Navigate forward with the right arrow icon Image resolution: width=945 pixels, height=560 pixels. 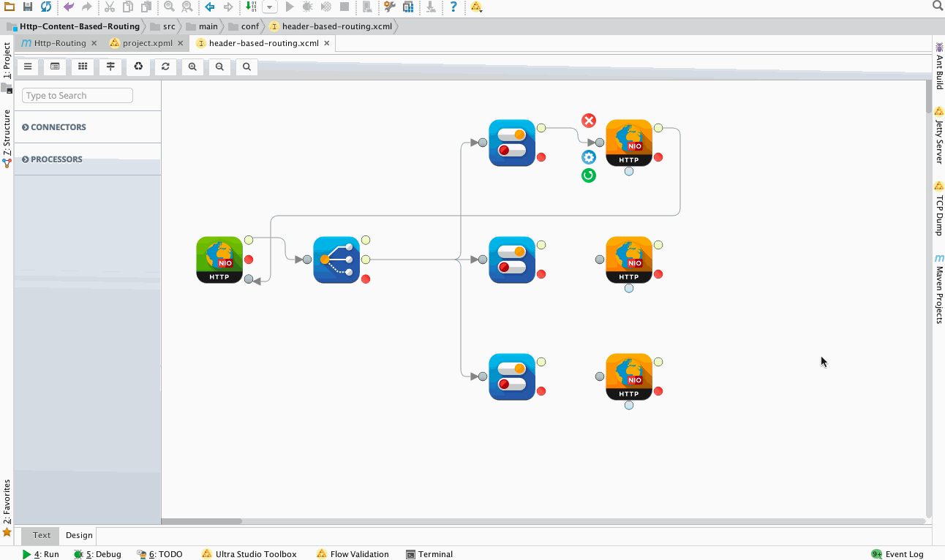coord(228,7)
